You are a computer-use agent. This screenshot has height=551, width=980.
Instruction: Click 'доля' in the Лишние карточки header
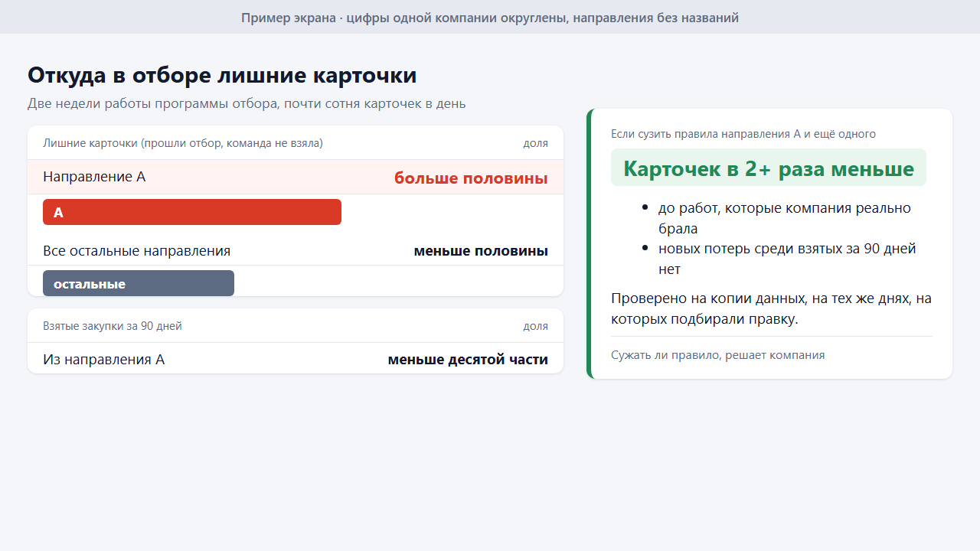[x=536, y=143]
